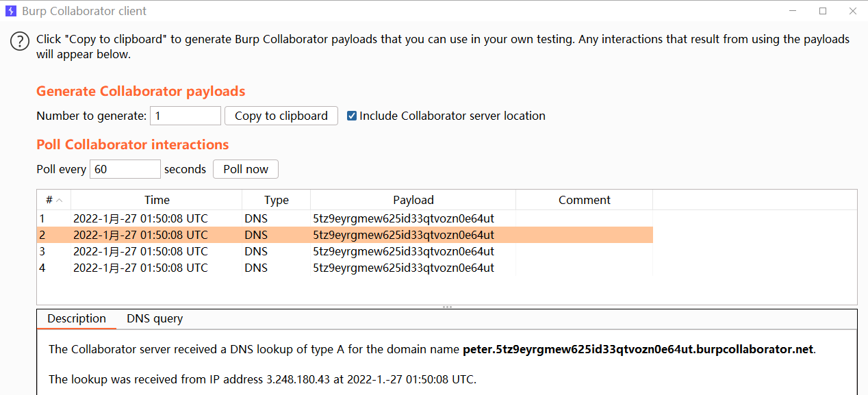Focus the Number to generate field

pyautogui.click(x=186, y=116)
